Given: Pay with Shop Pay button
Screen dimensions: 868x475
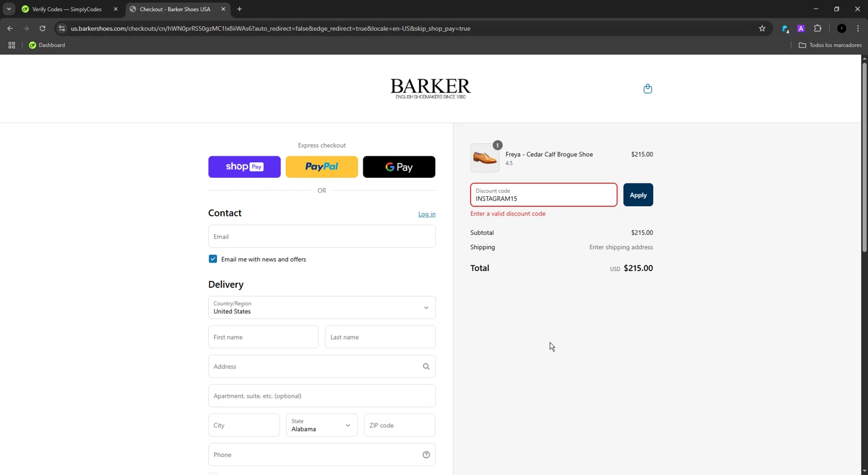Looking at the screenshot, I should pyautogui.click(x=244, y=167).
